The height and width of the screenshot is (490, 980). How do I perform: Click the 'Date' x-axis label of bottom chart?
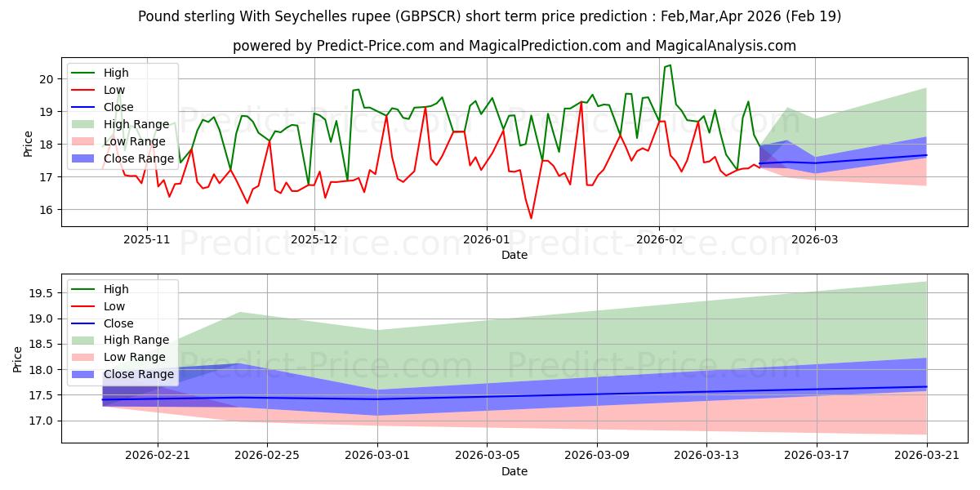(514, 471)
